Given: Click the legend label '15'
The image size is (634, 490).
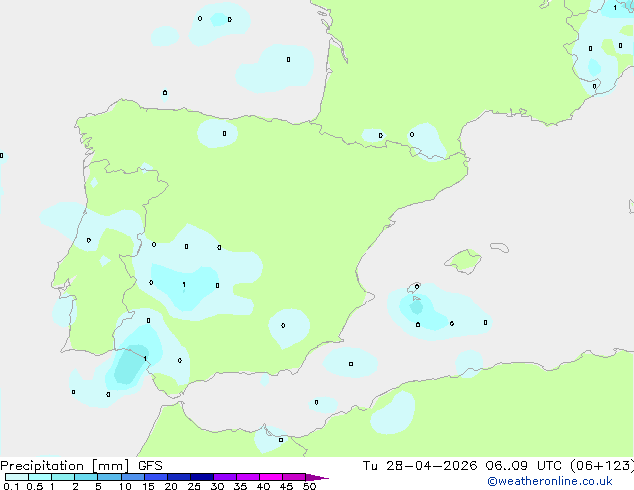Looking at the screenshot, I should tap(148, 486).
